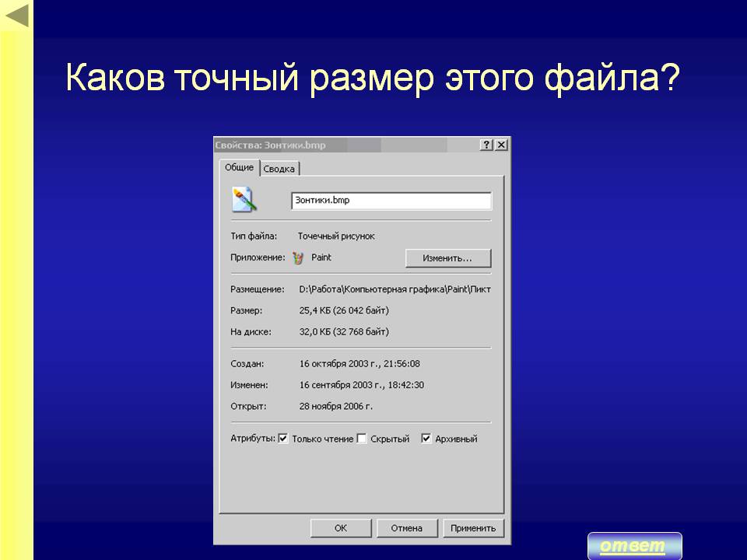
Task: Click the question mark help button
Action: point(486,145)
